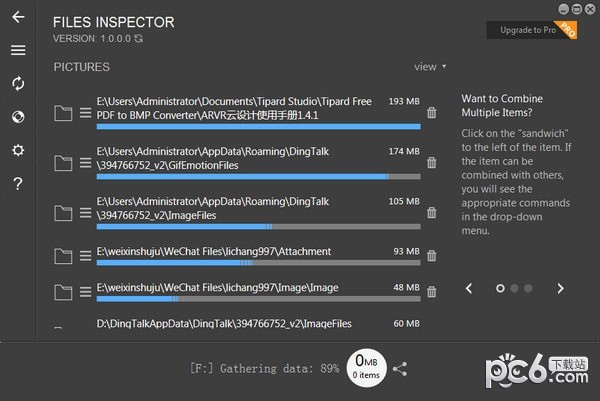
Task: Click the Image\Image 48 MB usage bar
Action: 258,298
